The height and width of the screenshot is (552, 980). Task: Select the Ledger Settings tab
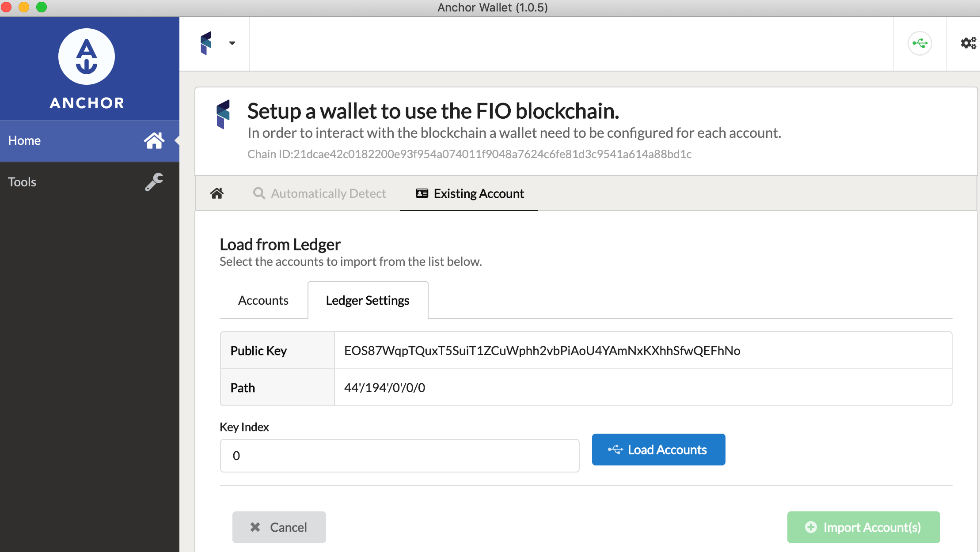[367, 300]
